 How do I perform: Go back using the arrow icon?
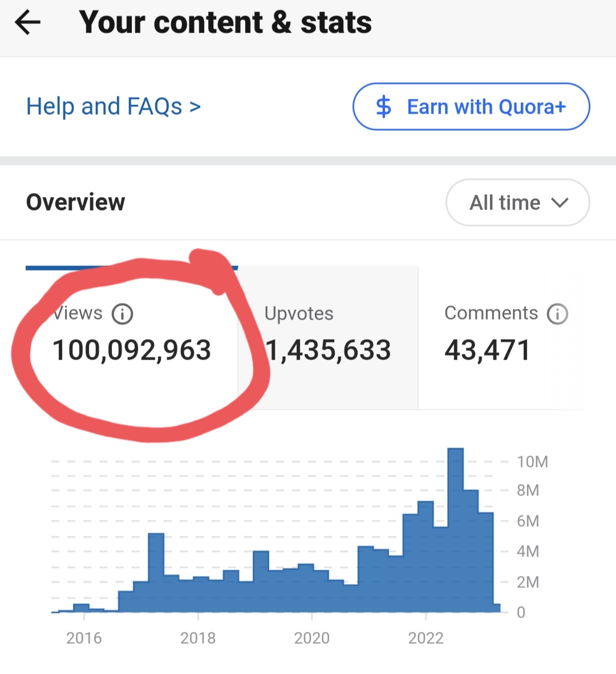click(x=27, y=22)
